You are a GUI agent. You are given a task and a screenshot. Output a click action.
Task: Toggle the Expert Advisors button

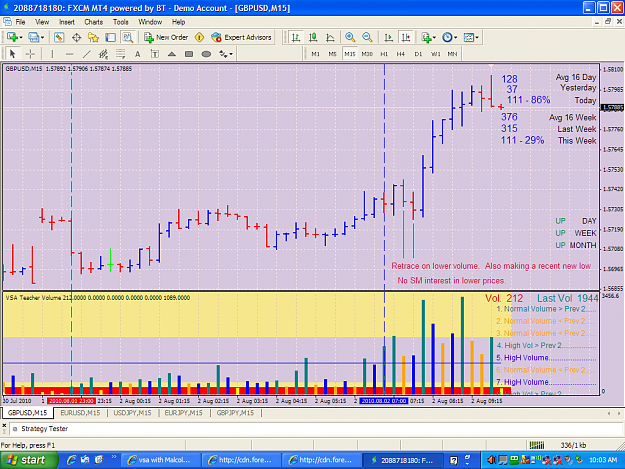point(242,37)
